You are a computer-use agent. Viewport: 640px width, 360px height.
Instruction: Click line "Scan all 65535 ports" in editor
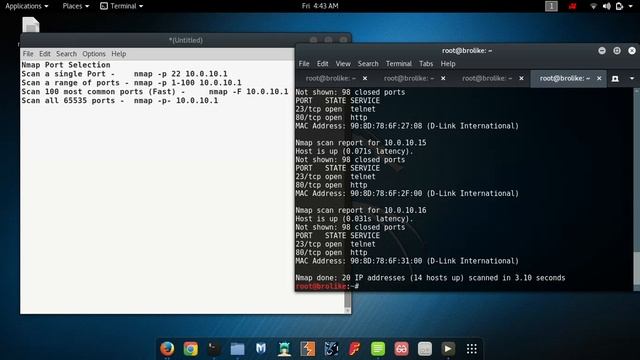[x=120, y=101]
